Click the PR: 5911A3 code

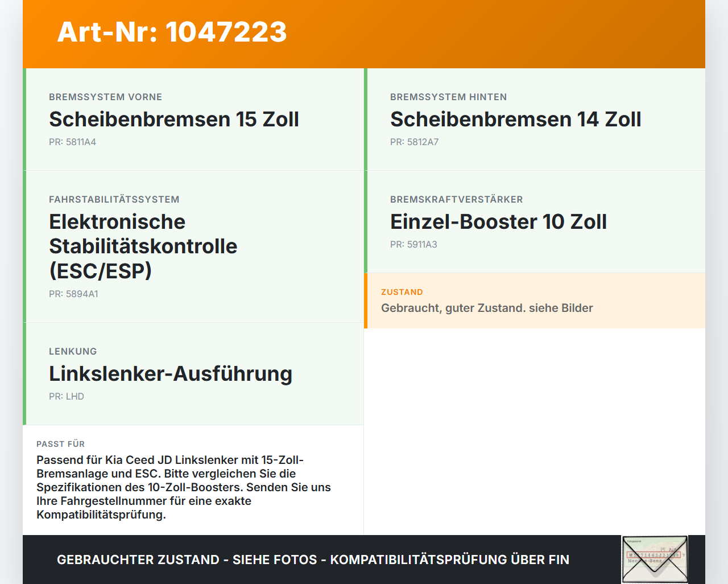coord(413,244)
